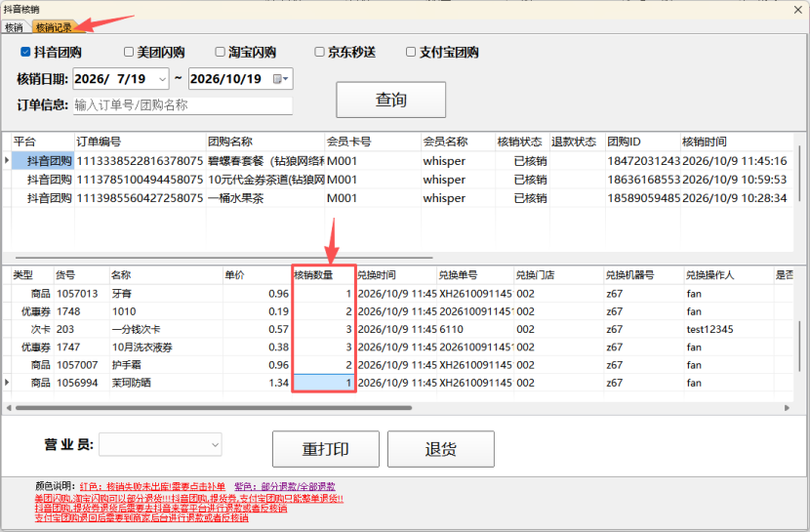Click the 10元代金券茶道 name cell
Viewport: 810px width, 532px height.
(x=265, y=180)
